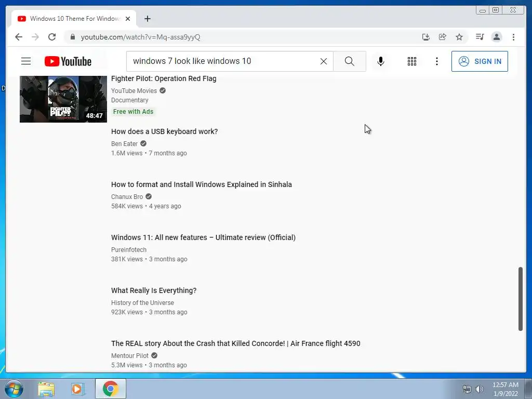Open the media control icon in the Chrome toolbar

pos(480,37)
